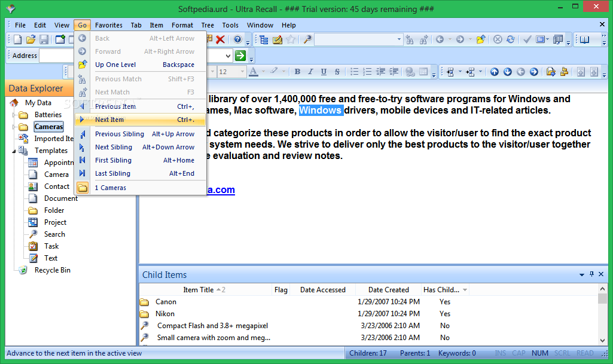Choose 1 Cameras at the menu bottom
The image size is (613, 364).
tap(141, 188)
